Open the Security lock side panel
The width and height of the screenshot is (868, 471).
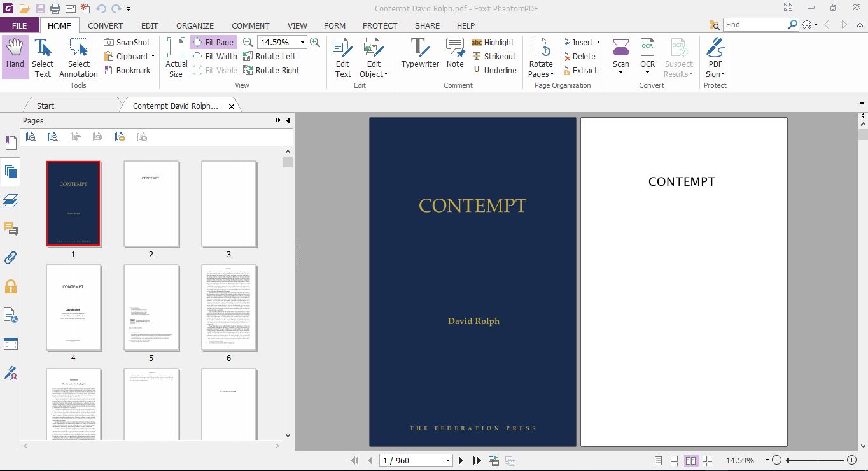point(10,286)
